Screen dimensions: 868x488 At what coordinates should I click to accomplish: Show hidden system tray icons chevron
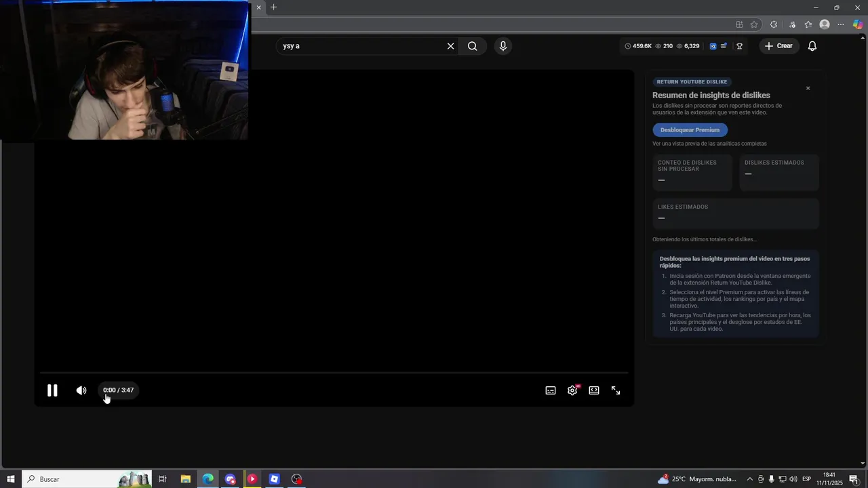coord(749,479)
